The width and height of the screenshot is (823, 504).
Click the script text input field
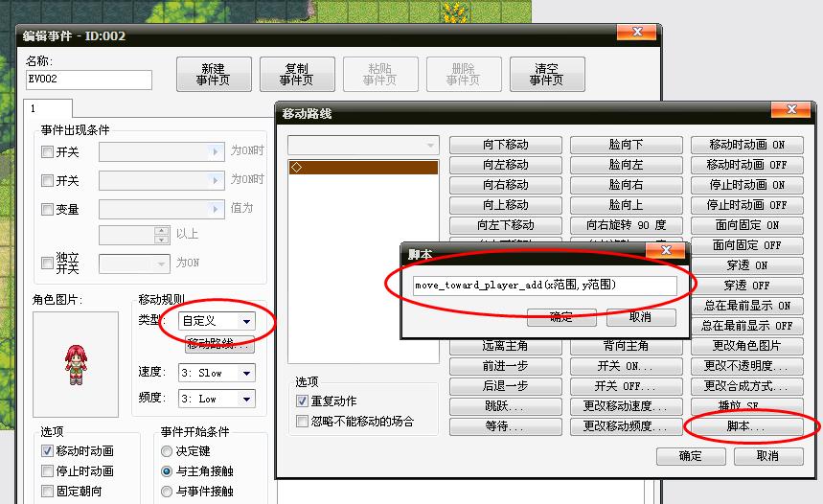point(545,286)
